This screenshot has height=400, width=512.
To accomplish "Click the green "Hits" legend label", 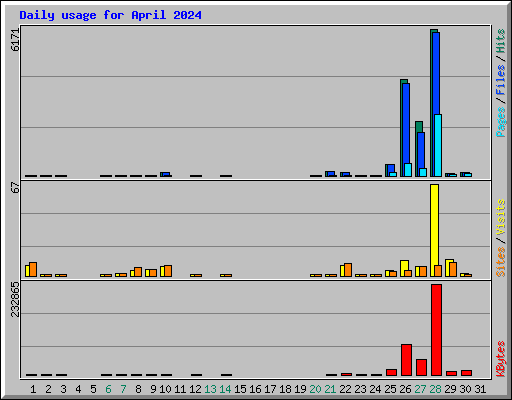I will coord(501,41).
